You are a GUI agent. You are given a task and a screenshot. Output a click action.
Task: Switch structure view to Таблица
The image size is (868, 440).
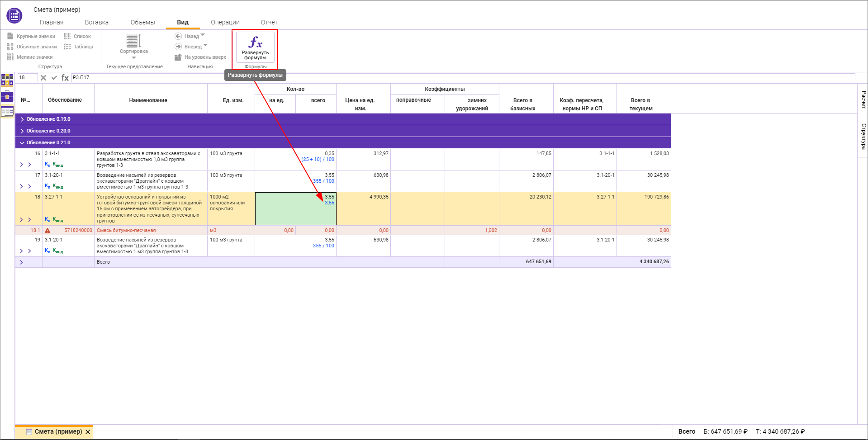(79, 47)
